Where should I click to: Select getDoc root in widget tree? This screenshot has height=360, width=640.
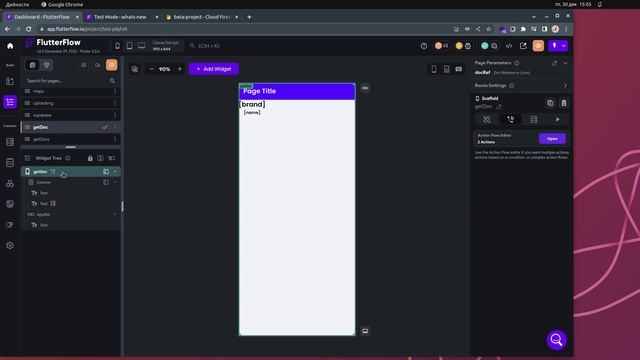tap(70, 171)
